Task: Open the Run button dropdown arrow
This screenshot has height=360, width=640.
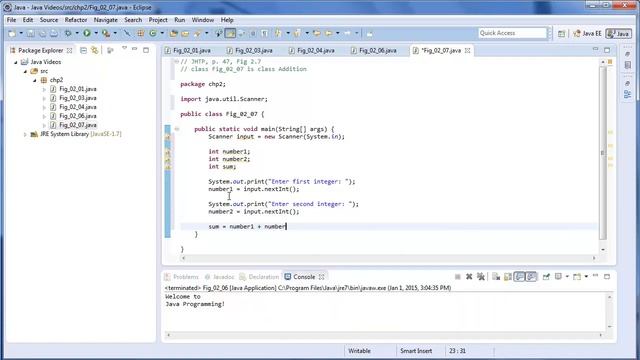Action: pyautogui.click(x=96, y=33)
